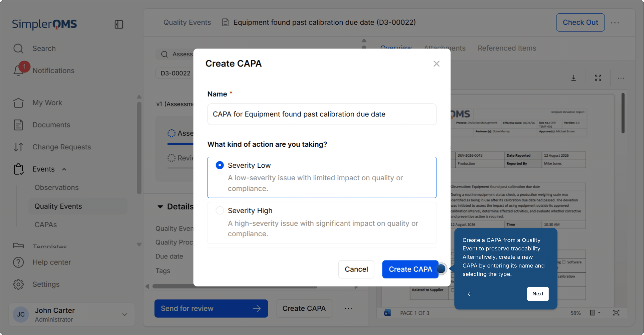The height and width of the screenshot is (335, 644).
Task: Click the 58% zoom level
Action: click(576, 313)
